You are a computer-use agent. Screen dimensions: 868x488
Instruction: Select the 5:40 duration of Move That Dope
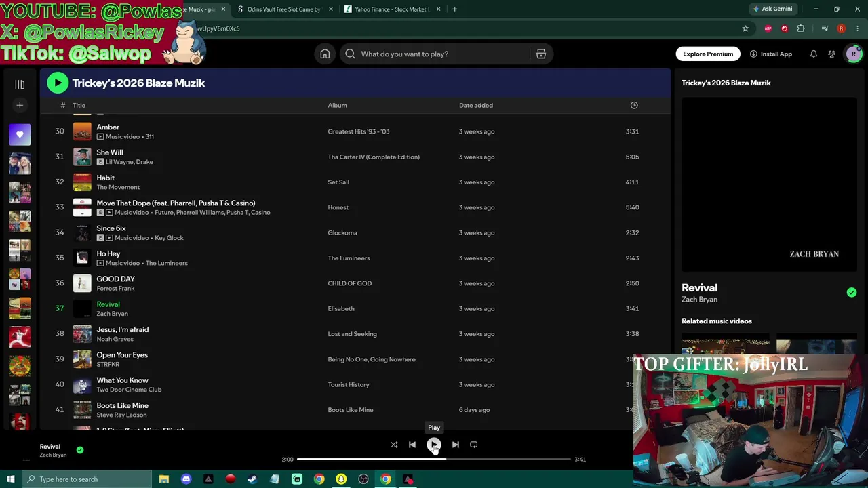click(x=632, y=207)
